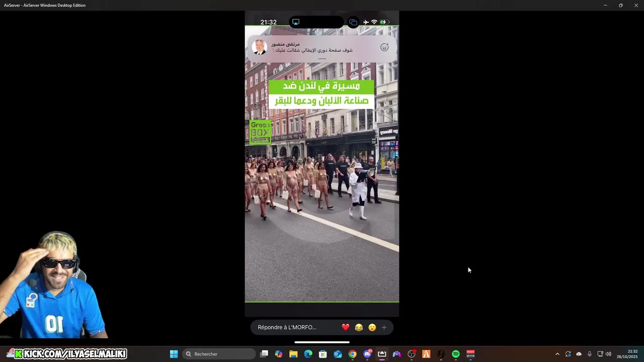The image size is (644, 362).
Task: Minimize the AirServer window
Action: coord(605,5)
